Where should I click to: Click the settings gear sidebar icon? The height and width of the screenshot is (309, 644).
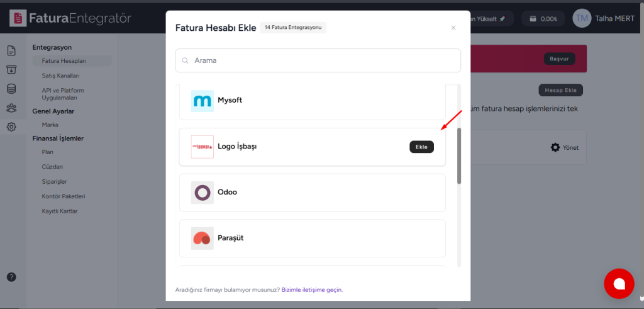pyautogui.click(x=11, y=127)
